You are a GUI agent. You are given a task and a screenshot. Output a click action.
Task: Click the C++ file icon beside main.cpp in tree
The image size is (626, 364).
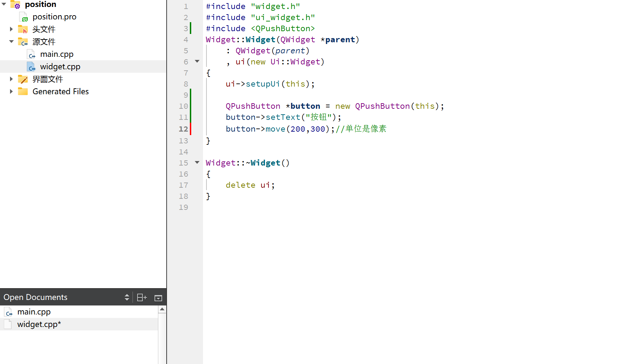click(x=31, y=54)
